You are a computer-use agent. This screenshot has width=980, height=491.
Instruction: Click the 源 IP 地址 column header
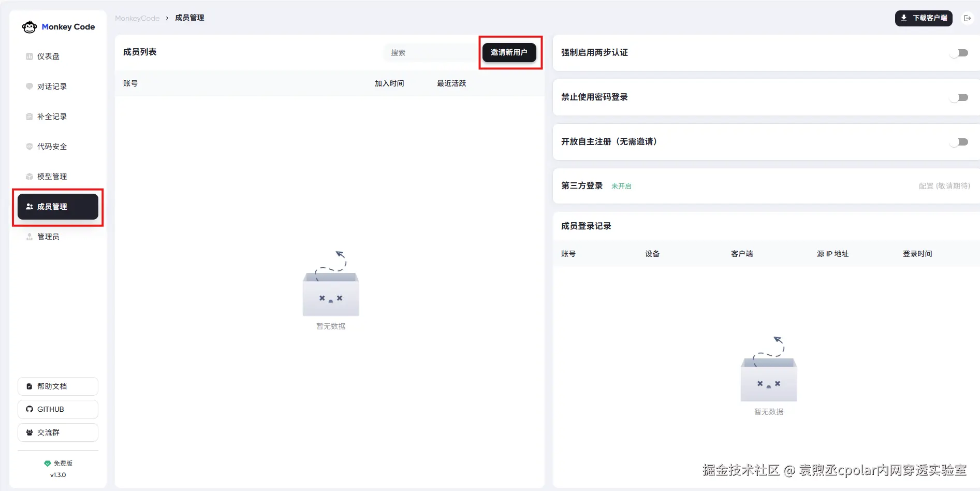(x=833, y=254)
